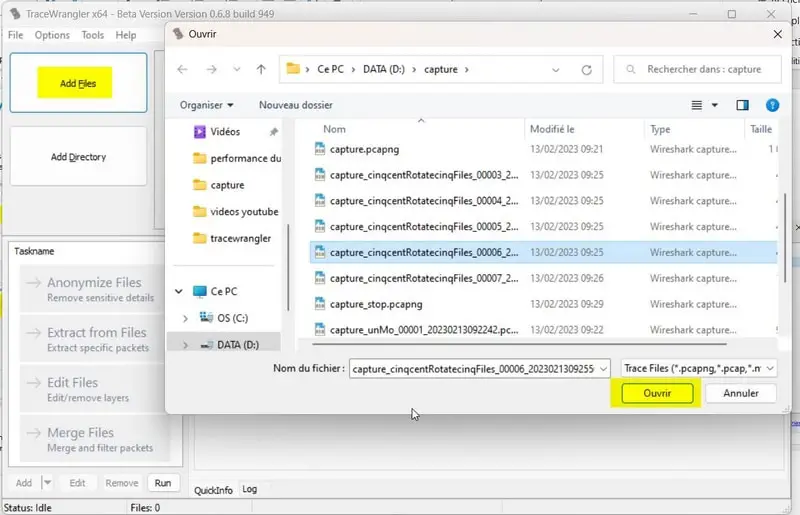Image resolution: width=800 pixels, height=515 pixels.
Task: Select OS (C:) drive in navigation tree
Action: pyautogui.click(x=223, y=318)
